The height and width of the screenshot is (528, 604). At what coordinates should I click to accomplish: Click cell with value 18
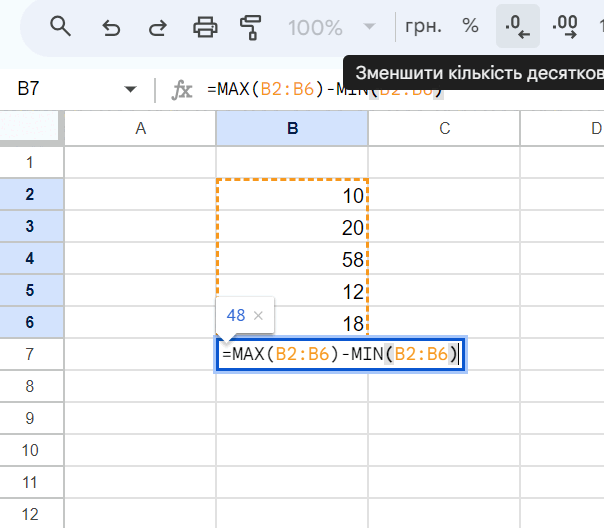tap(320, 323)
